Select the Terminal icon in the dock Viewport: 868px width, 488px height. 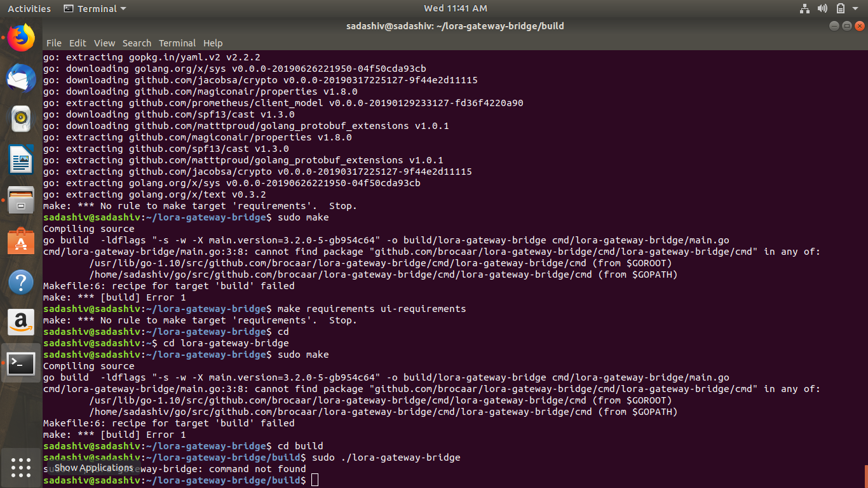click(x=21, y=363)
